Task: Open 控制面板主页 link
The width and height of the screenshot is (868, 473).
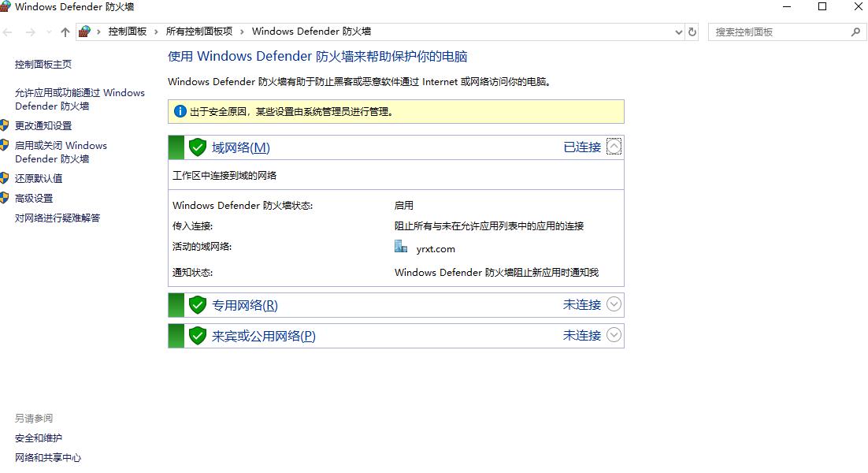Action: [x=43, y=64]
